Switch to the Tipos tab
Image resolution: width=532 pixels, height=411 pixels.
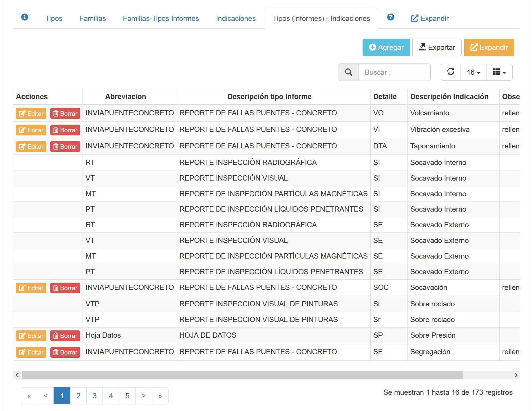tap(54, 19)
